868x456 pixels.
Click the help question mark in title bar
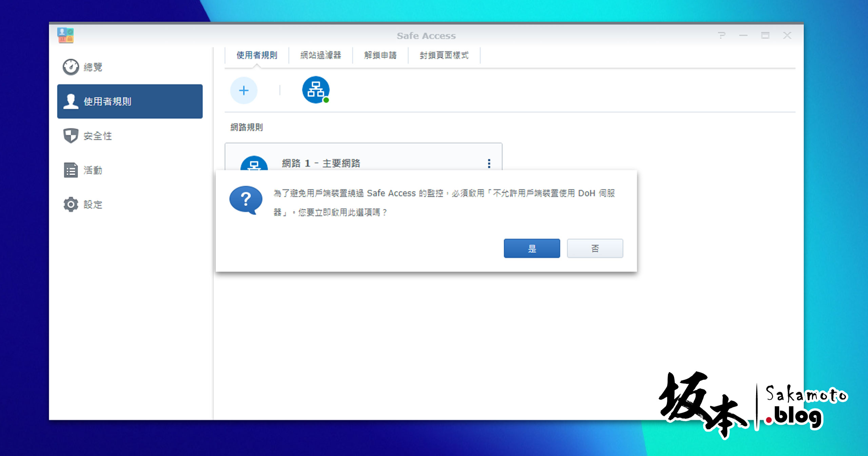click(722, 35)
